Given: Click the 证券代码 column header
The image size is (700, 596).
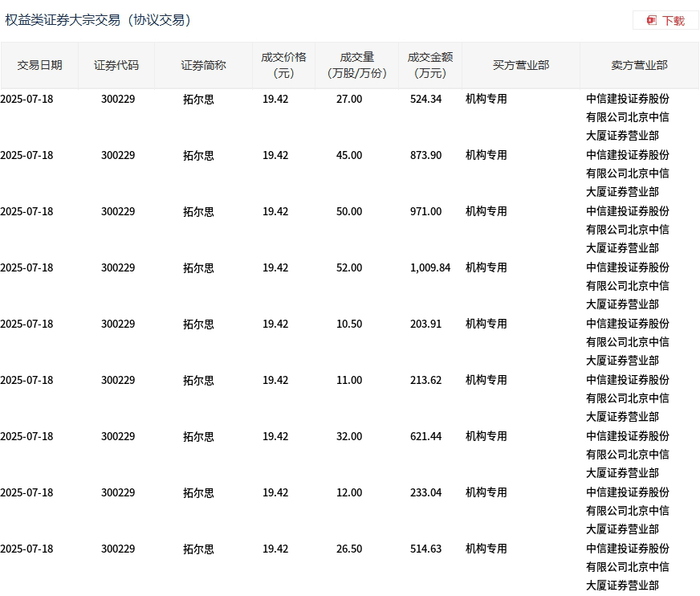Looking at the screenshot, I should tap(117, 66).
